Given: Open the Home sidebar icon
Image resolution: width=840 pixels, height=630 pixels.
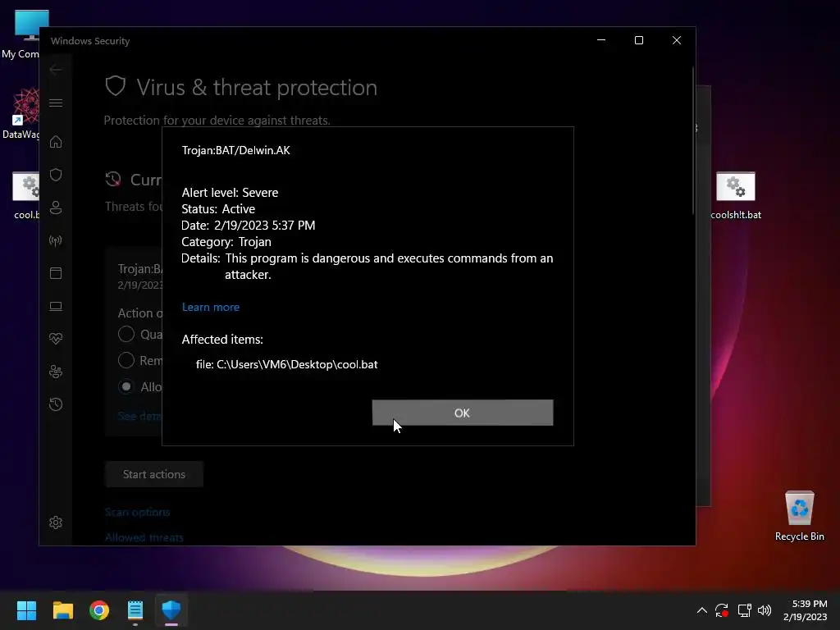Looking at the screenshot, I should 56,142.
